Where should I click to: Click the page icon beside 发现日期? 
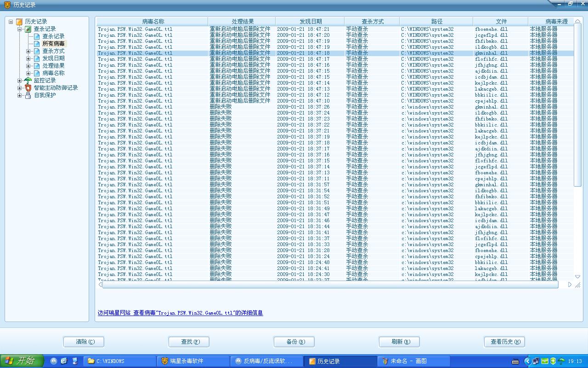pyautogui.click(x=37, y=58)
